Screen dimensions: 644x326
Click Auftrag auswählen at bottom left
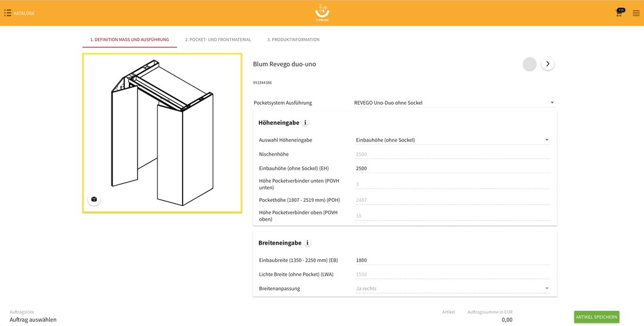tap(33, 320)
